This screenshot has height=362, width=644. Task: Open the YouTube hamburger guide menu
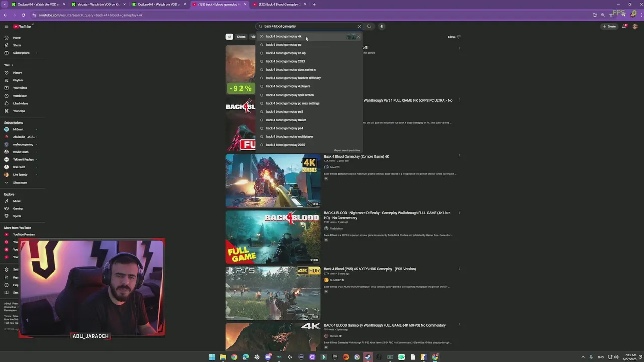pyautogui.click(x=6, y=26)
